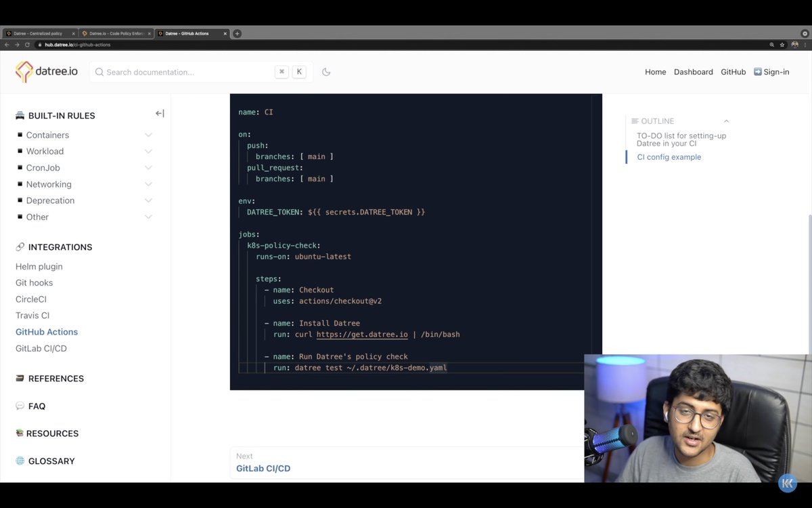This screenshot has width=812, height=508.
Task: Expand the Other section chevron
Action: point(148,217)
